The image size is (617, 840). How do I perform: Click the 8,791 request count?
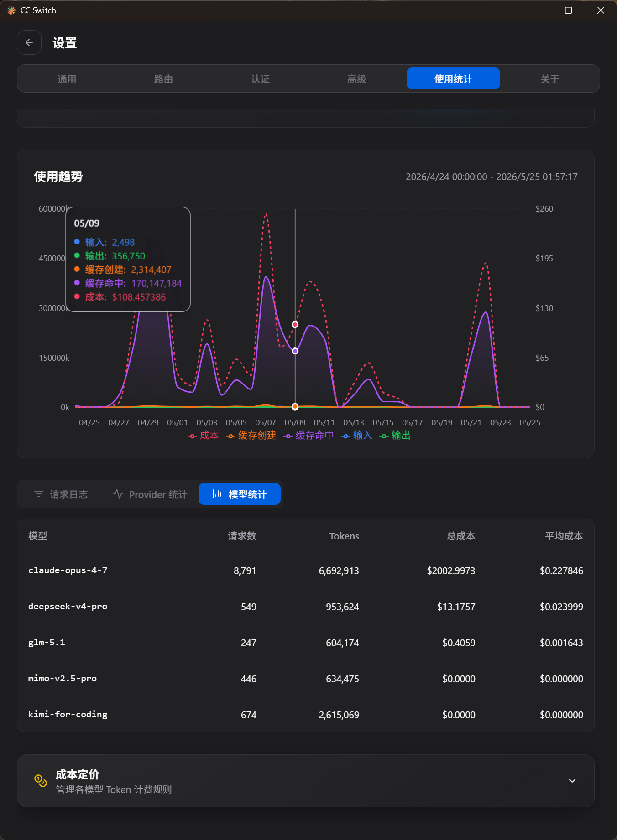coord(245,570)
